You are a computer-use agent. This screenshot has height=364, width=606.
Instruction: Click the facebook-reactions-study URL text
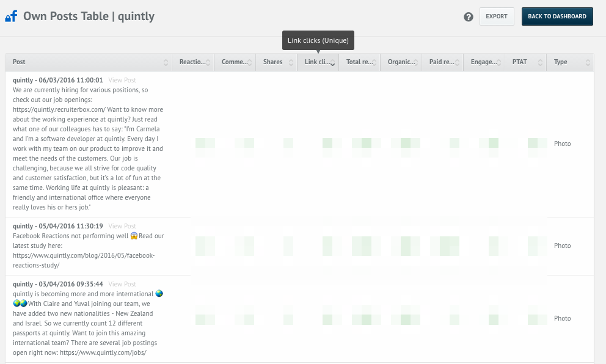pos(84,260)
